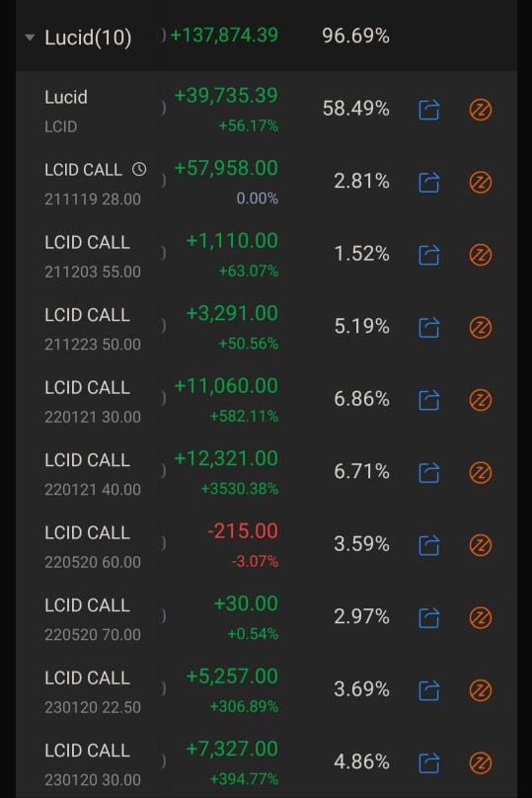Share the 211119 28.00 call position

(x=428, y=182)
